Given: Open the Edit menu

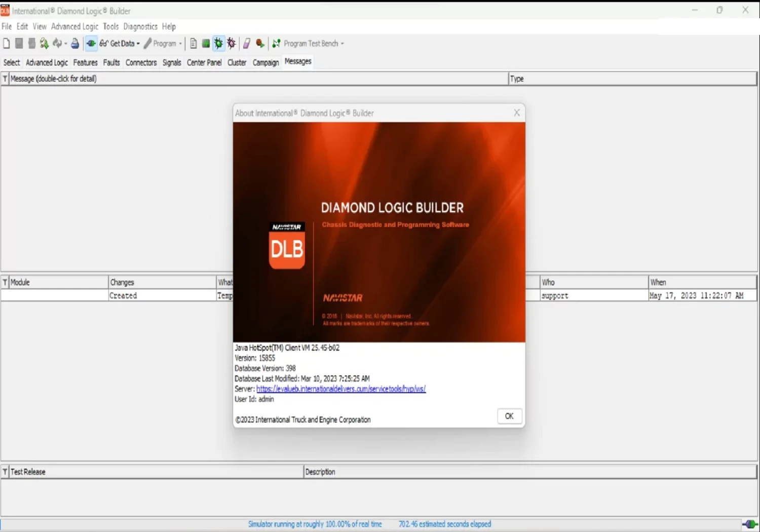Looking at the screenshot, I should (22, 26).
